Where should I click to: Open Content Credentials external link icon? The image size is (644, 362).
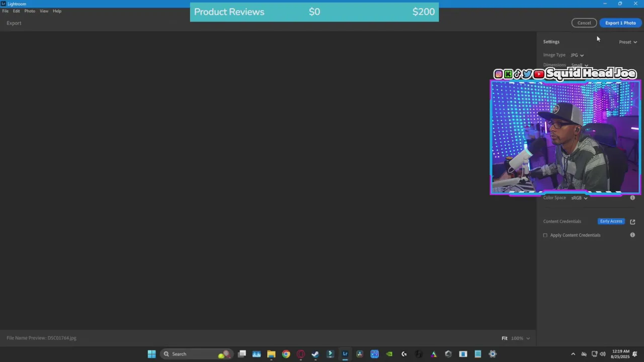click(632, 221)
